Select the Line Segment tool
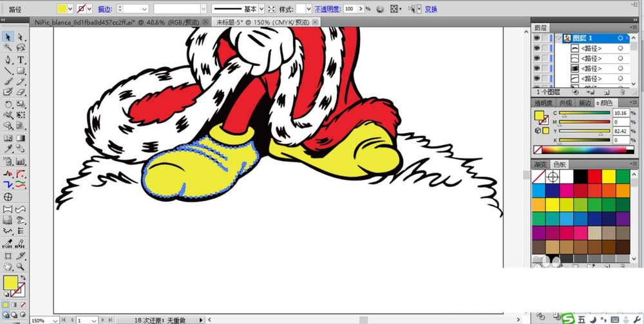This screenshot has width=644, height=324. point(8,71)
